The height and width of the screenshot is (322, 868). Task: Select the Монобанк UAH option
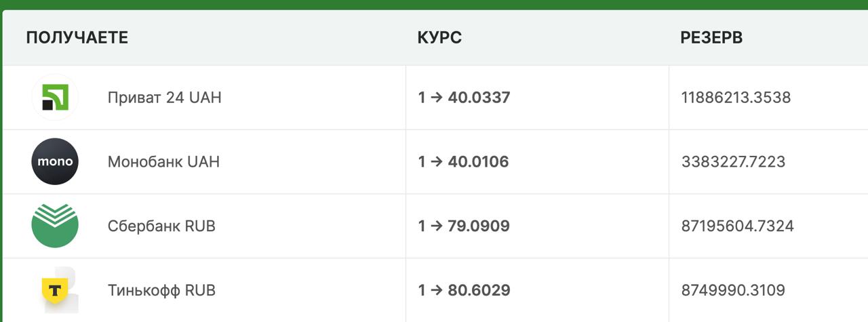click(163, 162)
